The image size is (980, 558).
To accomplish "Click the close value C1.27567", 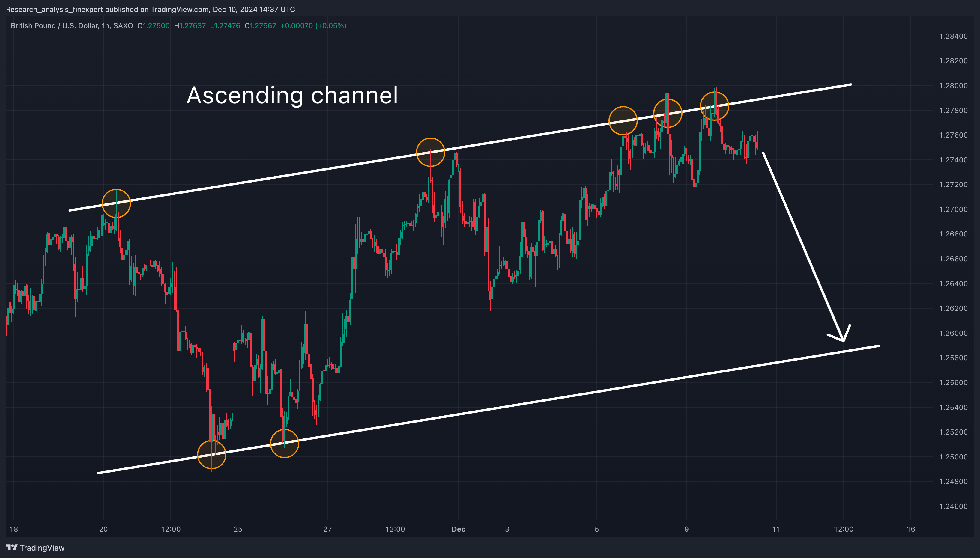I will [260, 26].
